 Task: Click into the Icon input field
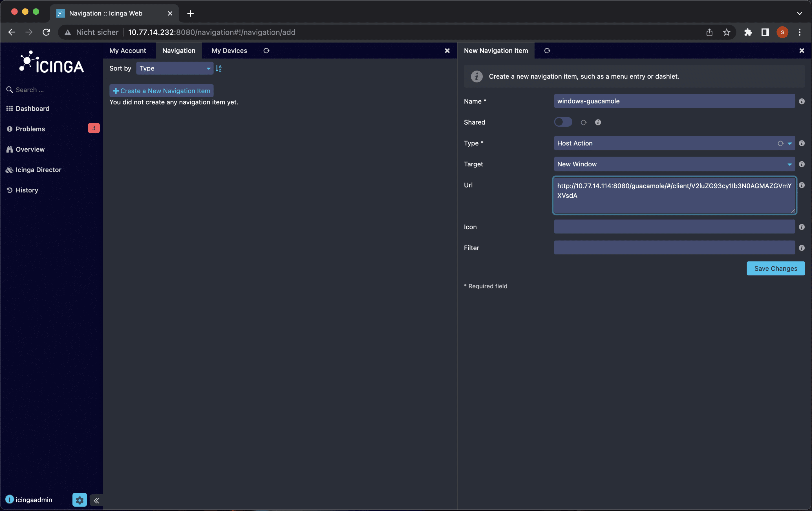pyautogui.click(x=674, y=227)
